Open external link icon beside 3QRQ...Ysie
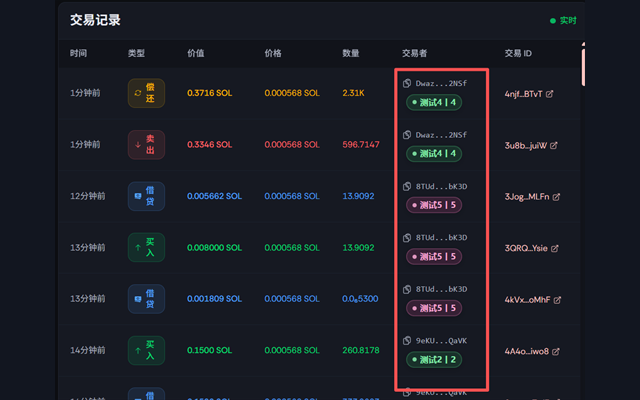Viewport: 640px width, 400px height. [x=555, y=248]
